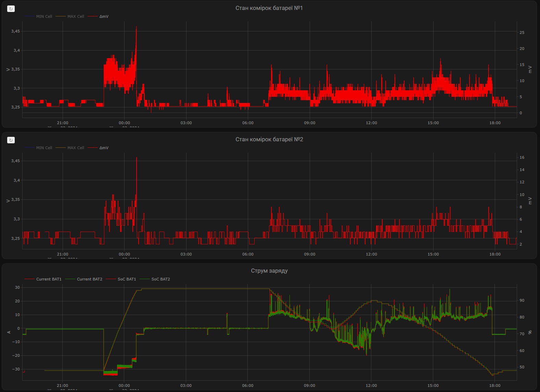Click the 3,45 voltage axis label in the battery №1 chart
Screen dimensions: 540x392
point(15,31)
